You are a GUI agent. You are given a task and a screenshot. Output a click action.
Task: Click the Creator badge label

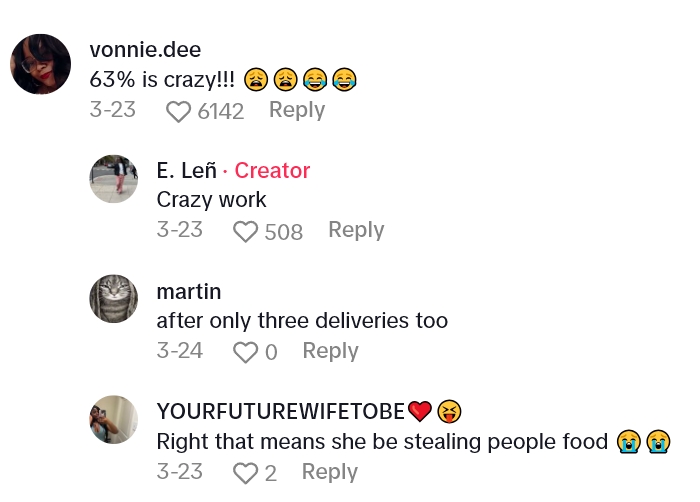pyautogui.click(x=272, y=171)
